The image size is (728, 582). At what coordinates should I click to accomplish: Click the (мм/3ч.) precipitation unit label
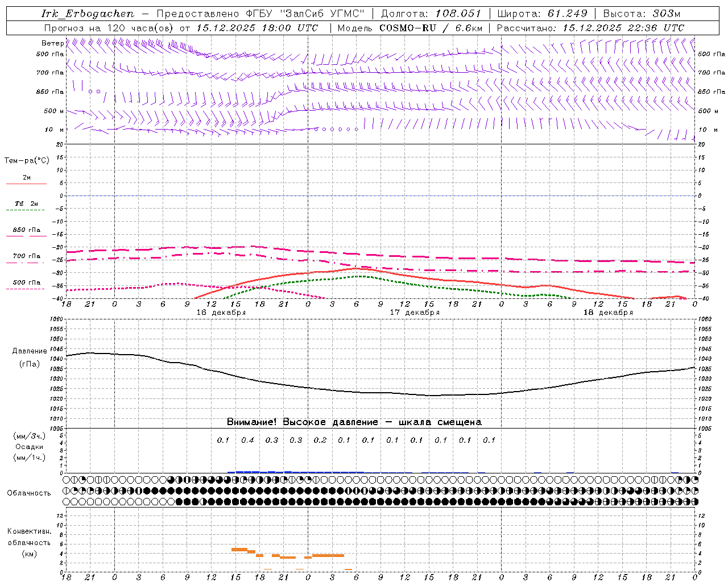click(30, 436)
